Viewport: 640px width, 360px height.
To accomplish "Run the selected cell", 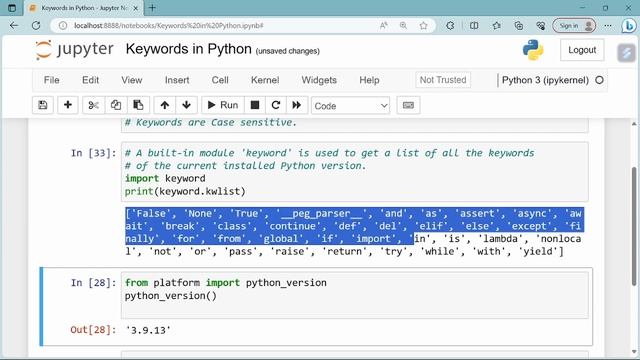I will pyautogui.click(x=223, y=105).
